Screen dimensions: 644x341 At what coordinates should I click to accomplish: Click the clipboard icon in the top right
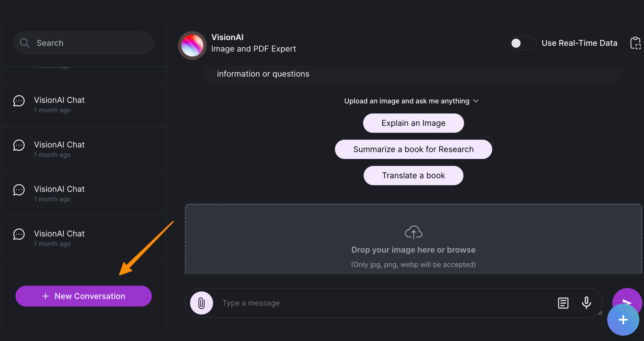click(x=636, y=43)
